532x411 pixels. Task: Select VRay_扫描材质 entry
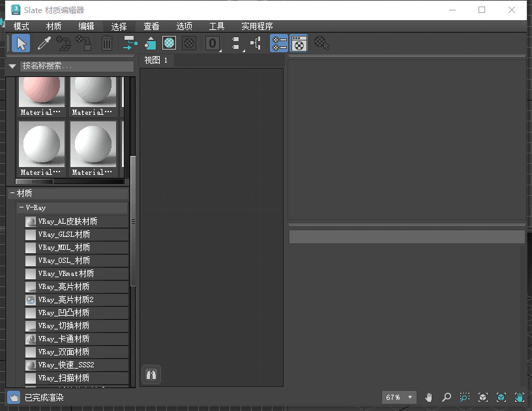77,378
